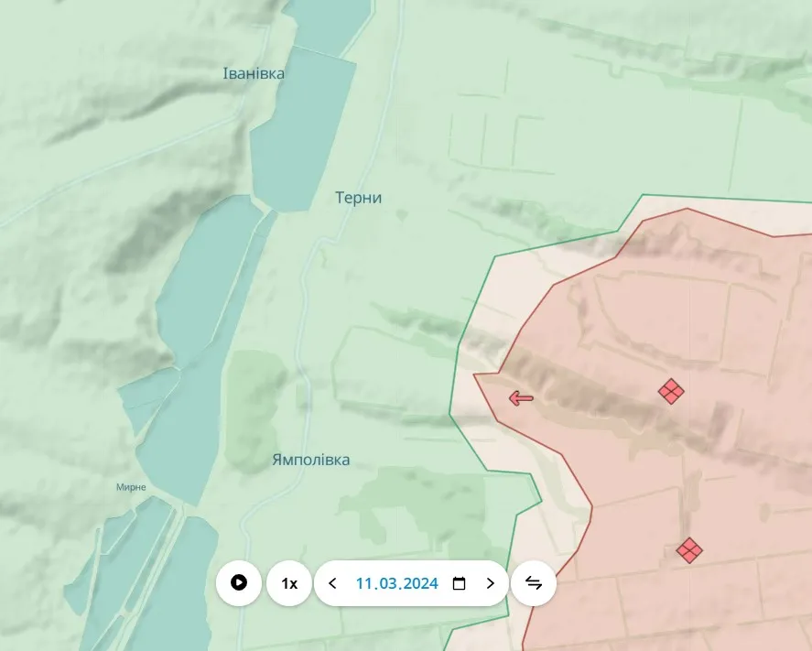
Task: Go to the previous date with left chevron
Action: [x=332, y=583]
